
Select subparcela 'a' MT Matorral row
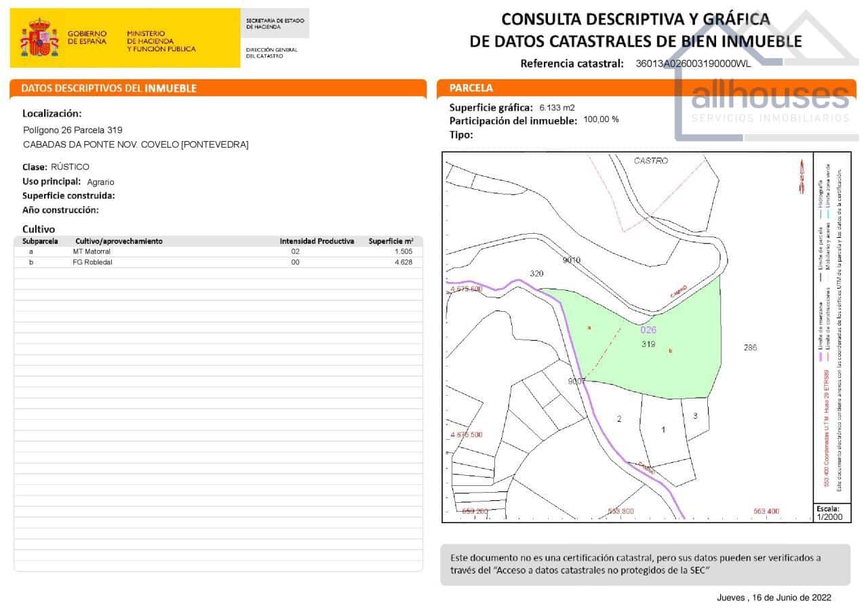pyautogui.click(x=217, y=251)
